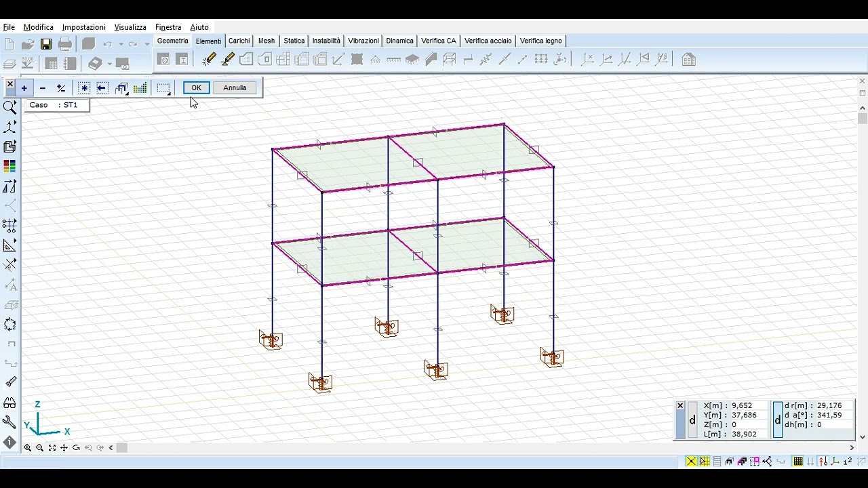
Task: Open the zoom magnifier in left toolbar
Action: tap(10, 107)
